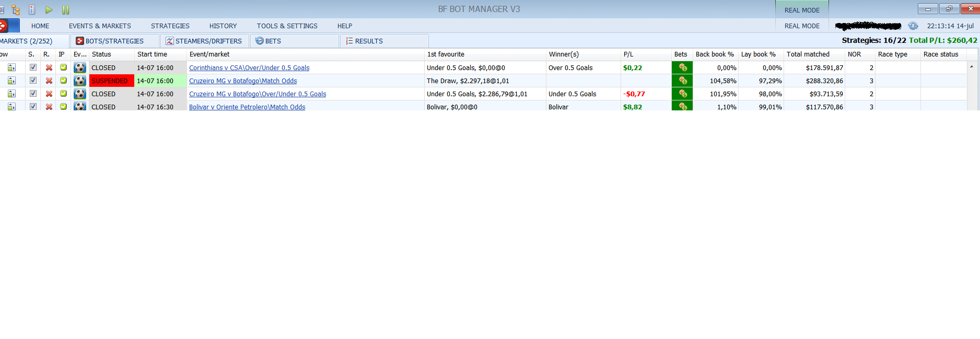Image resolution: width=980 pixels, height=339 pixels.
Task: Toggle S. checkbox for Bolivar v Oriente Petrolero
Action: coord(33,106)
